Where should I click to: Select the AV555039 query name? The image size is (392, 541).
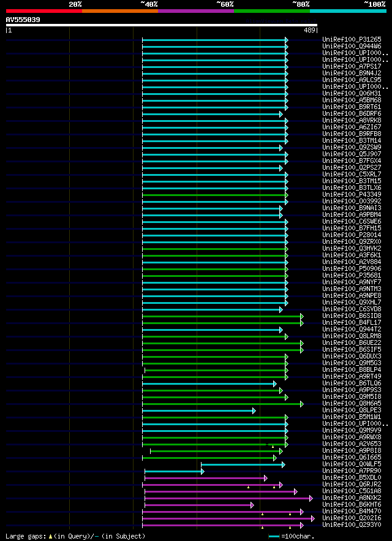[x=23, y=20]
